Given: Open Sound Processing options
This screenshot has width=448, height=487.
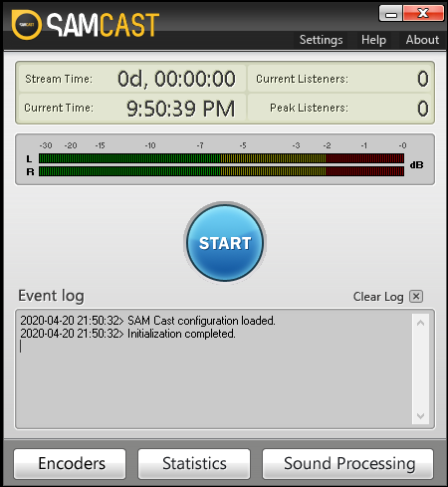Looking at the screenshot, I should pyautogui.click(x=347, y=464).
